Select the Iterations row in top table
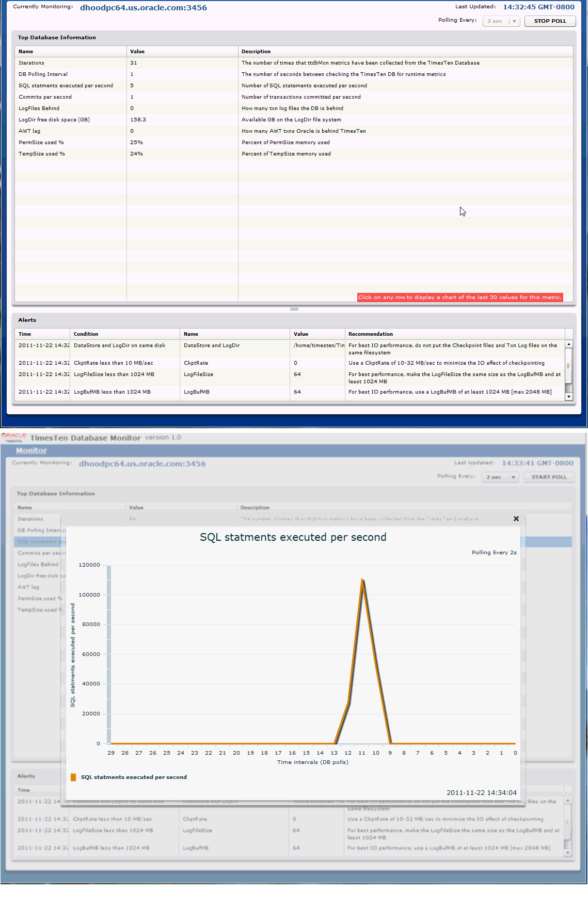Screen dimensions: 588x906 click(x=294, y=63)
